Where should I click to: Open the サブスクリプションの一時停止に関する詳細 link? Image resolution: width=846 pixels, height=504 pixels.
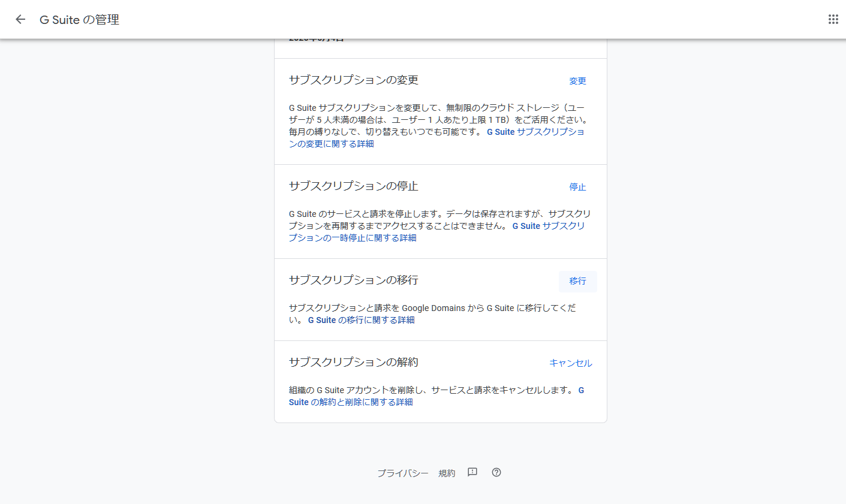pos(437,232)
